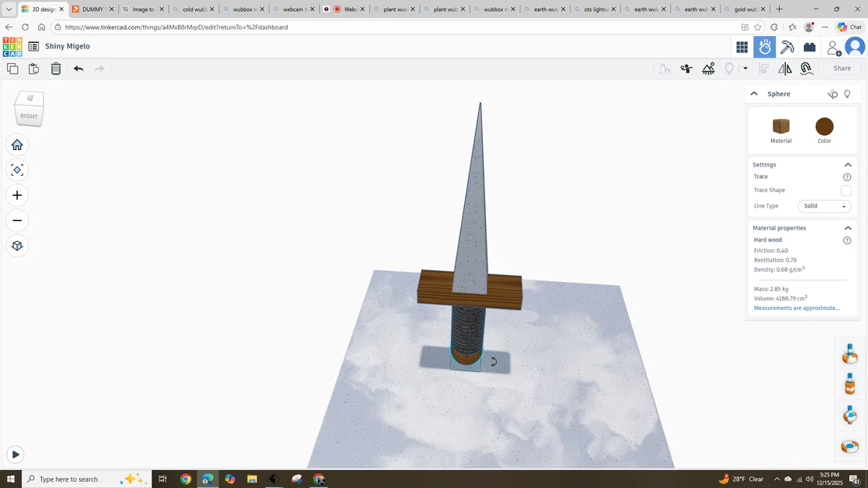Image resolution: width=868 pixels, height=488 pixels.
Task: Switch to the webcam browser tab
Action: (292, 9)
